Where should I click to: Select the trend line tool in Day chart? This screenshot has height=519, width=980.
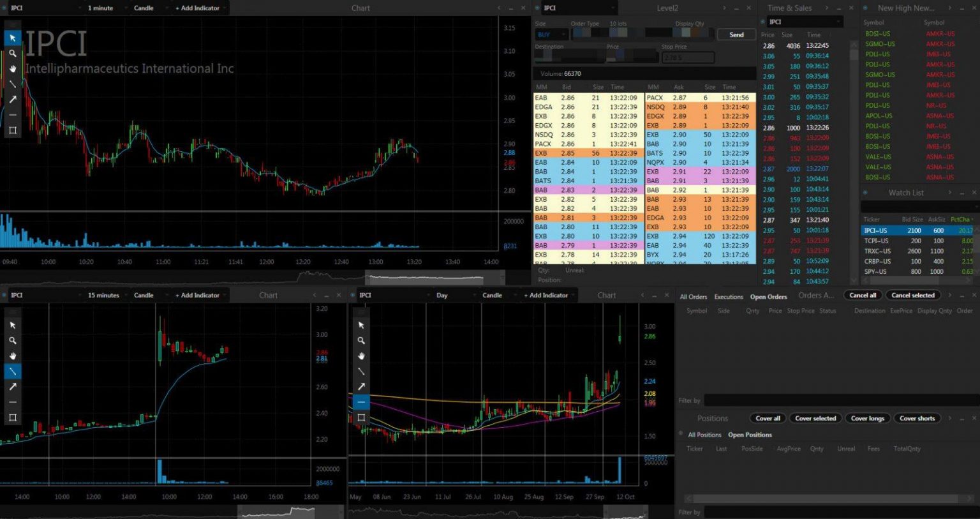pyautogui.click(x=361, y=371)
